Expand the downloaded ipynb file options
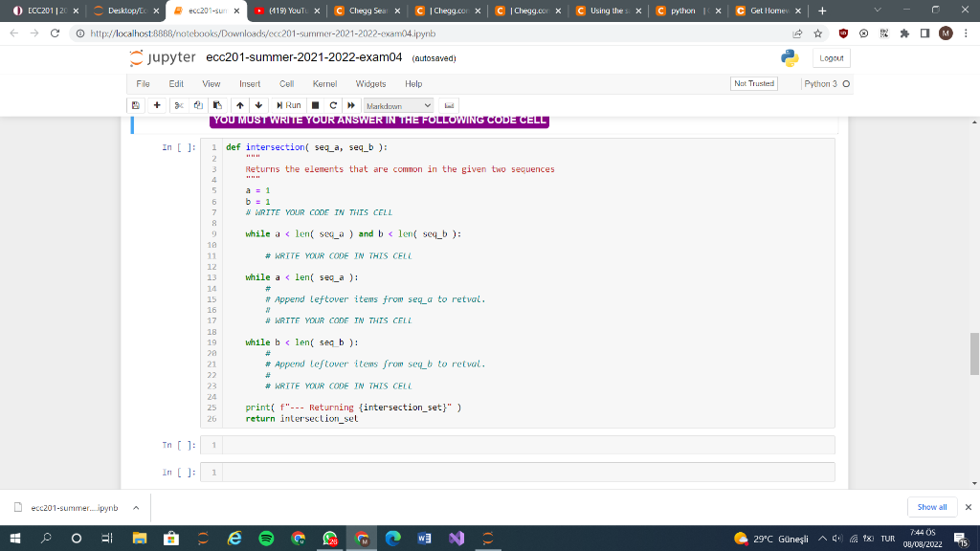 click(x=136, y=508)
